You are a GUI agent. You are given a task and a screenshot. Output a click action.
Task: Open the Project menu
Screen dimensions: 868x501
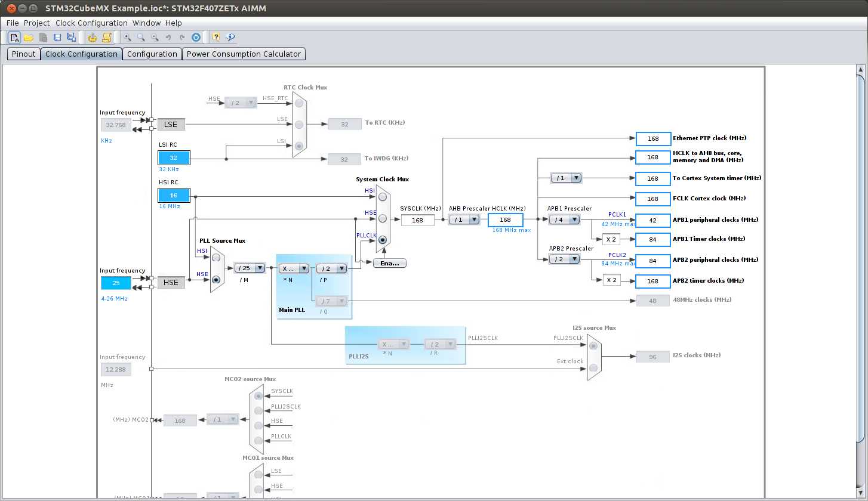37,23
